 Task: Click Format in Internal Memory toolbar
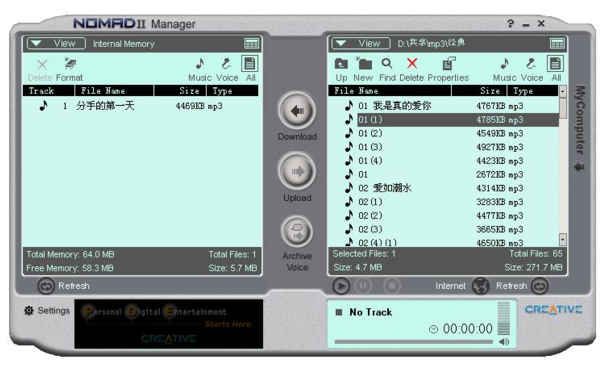coord(69,70)
